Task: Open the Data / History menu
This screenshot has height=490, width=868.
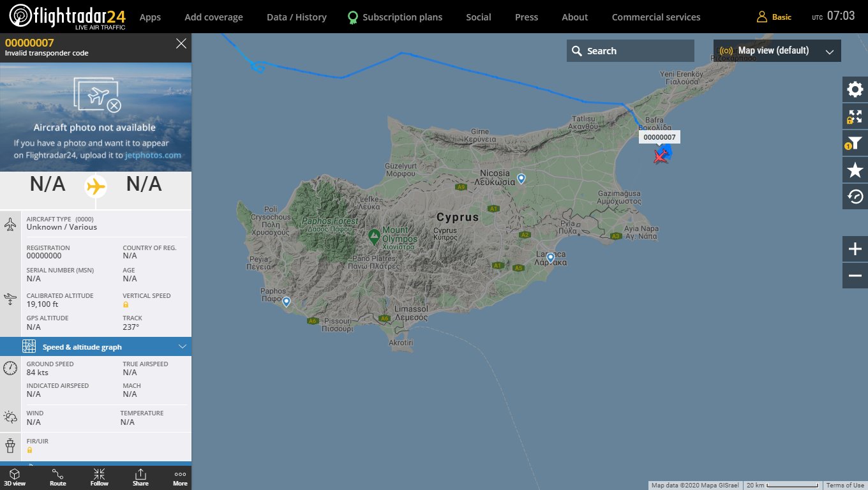Action: click(x=296, y=17)
